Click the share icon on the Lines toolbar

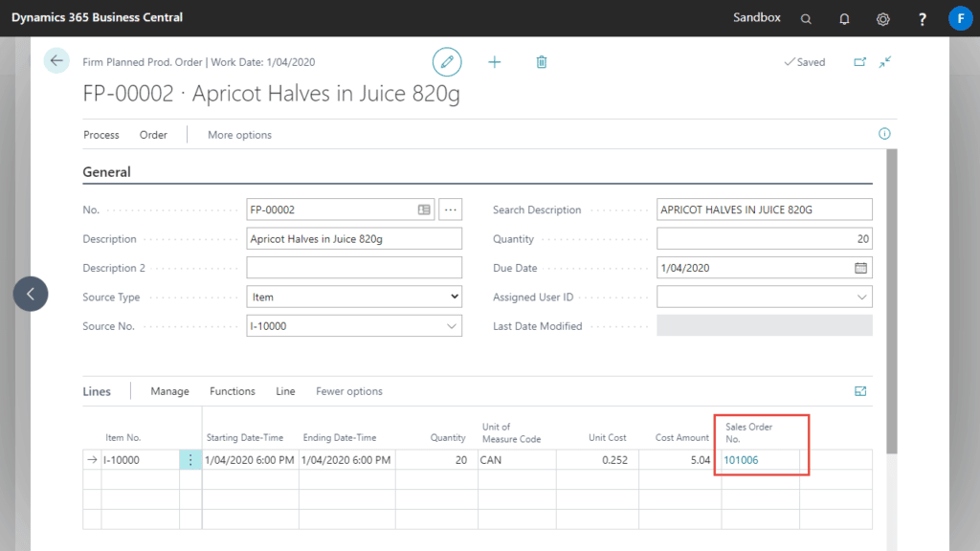[x=859, y=390]
